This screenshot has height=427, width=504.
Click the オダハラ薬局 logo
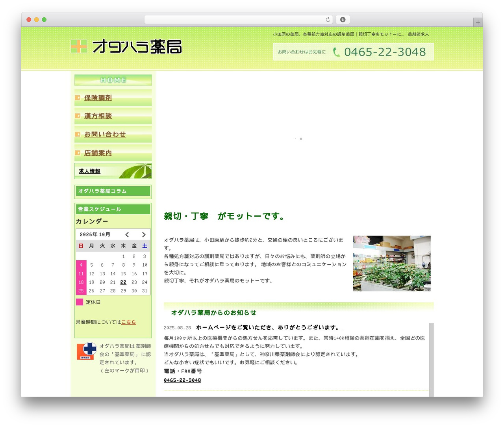pyautogui.click(x=126, y=46)
